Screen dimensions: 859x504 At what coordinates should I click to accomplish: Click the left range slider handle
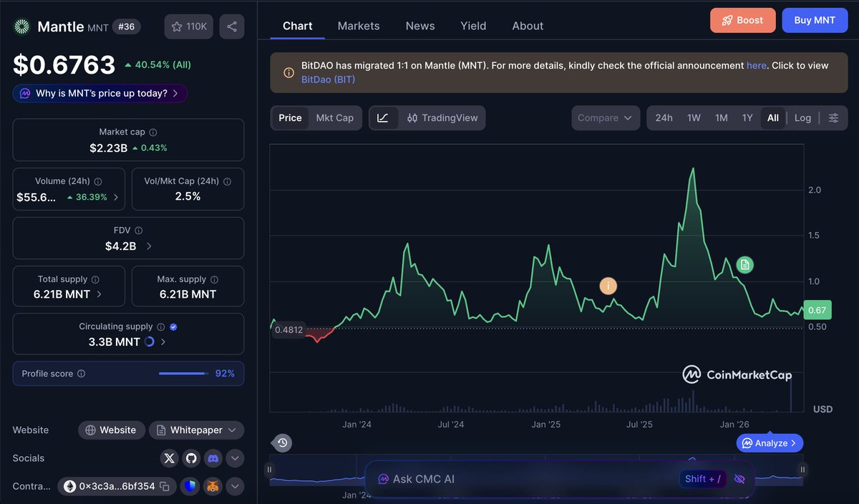270,470
